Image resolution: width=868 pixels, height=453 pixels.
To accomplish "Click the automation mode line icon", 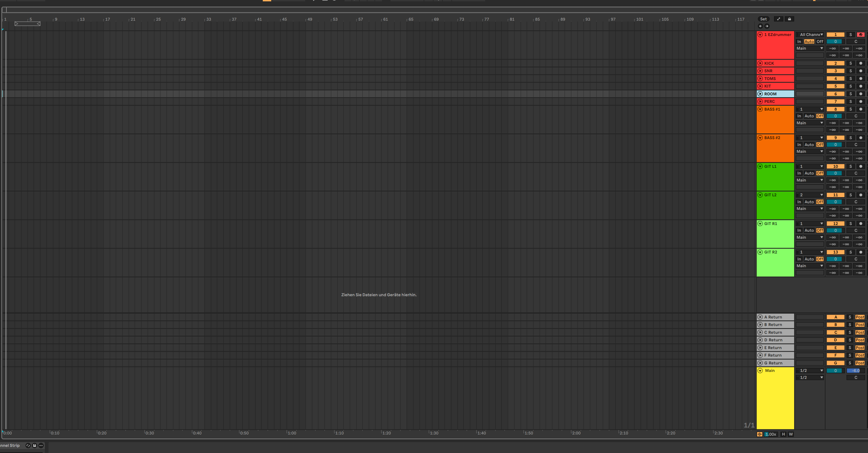I will click(x=778, y=19).
